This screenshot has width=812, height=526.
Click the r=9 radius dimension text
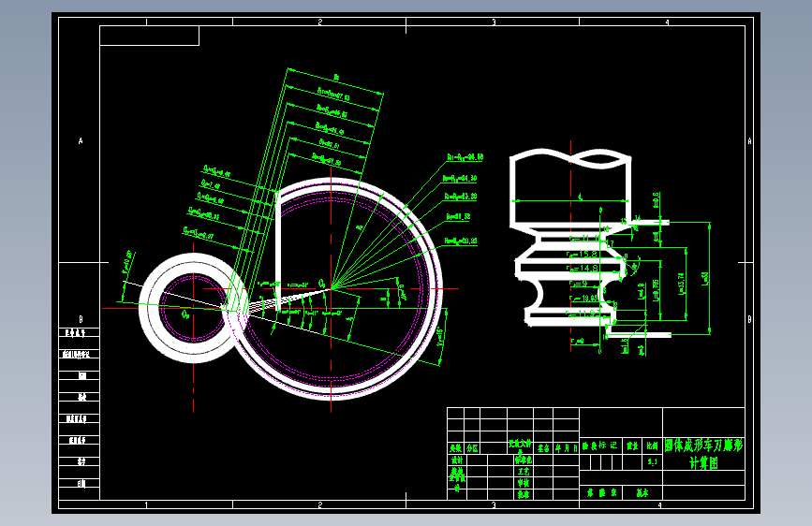pos(578,284)
